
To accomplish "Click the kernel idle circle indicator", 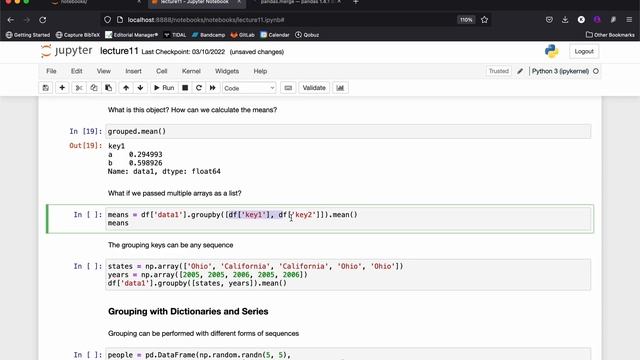I will click(596, 71).
